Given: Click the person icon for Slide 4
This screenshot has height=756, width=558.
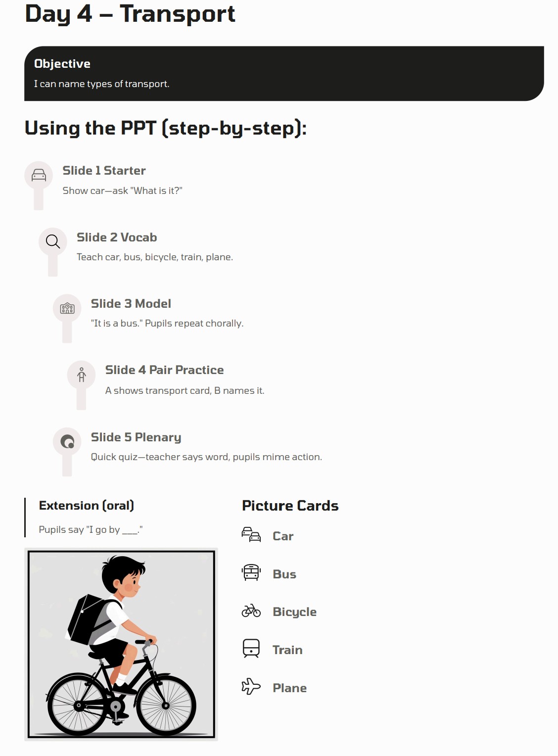Looking at the screenshot, I should pos(82,375).
